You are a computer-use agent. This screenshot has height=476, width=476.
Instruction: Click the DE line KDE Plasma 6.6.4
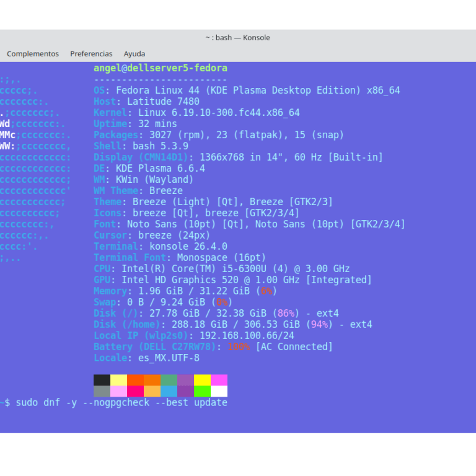[149, 169]
